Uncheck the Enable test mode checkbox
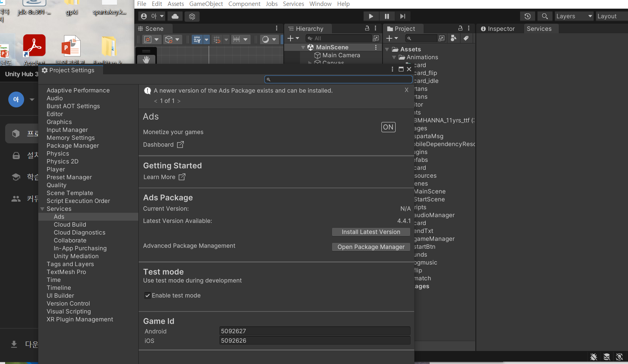 tap(147, 295)
